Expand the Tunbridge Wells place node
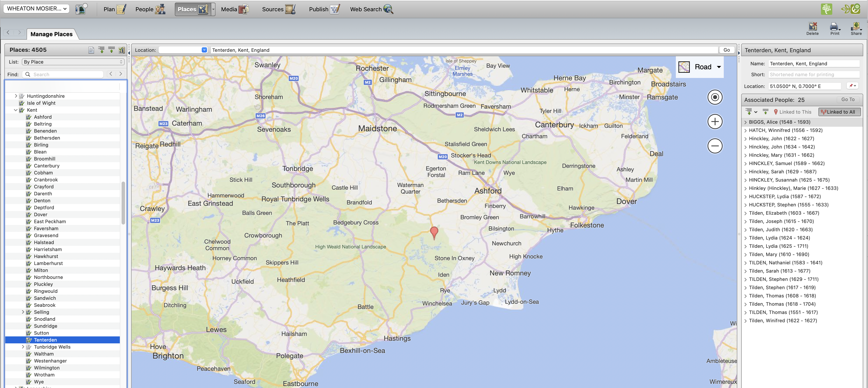 click(23, 347)
